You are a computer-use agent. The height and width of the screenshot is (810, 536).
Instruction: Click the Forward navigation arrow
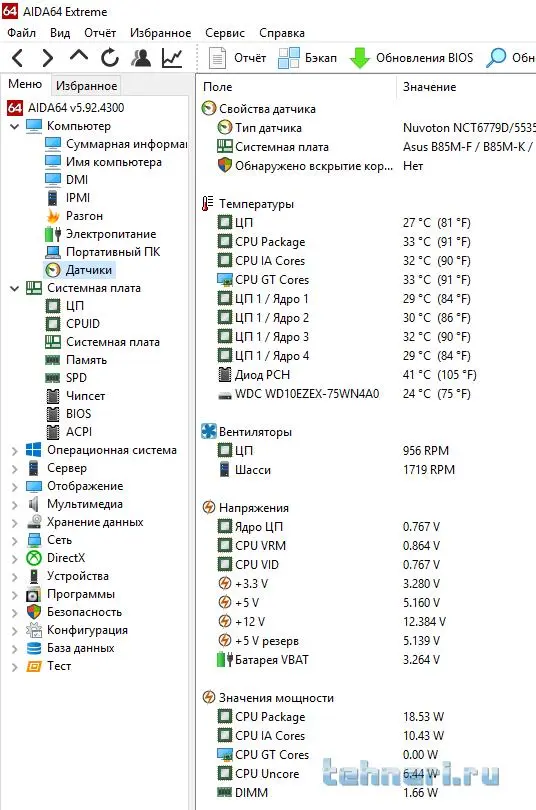[x=48, y=57]
